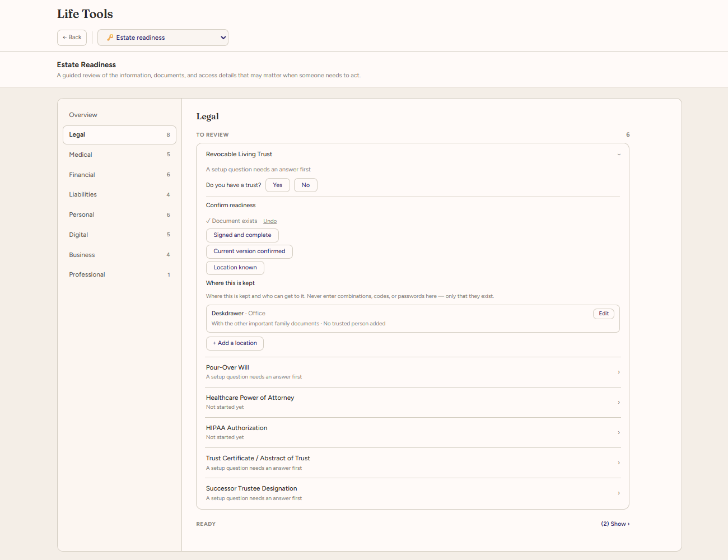Toggle Current version confirmed

click(249, 251)
